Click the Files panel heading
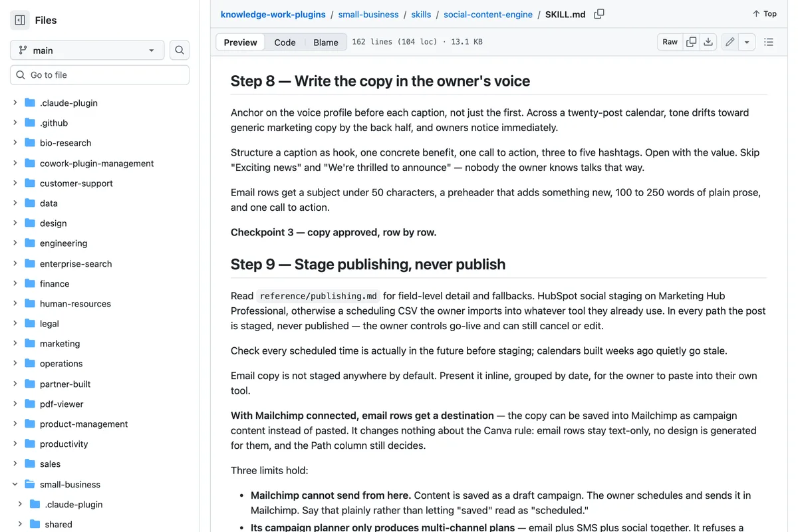This screenshot has height=532, width=798. [46, 20]
